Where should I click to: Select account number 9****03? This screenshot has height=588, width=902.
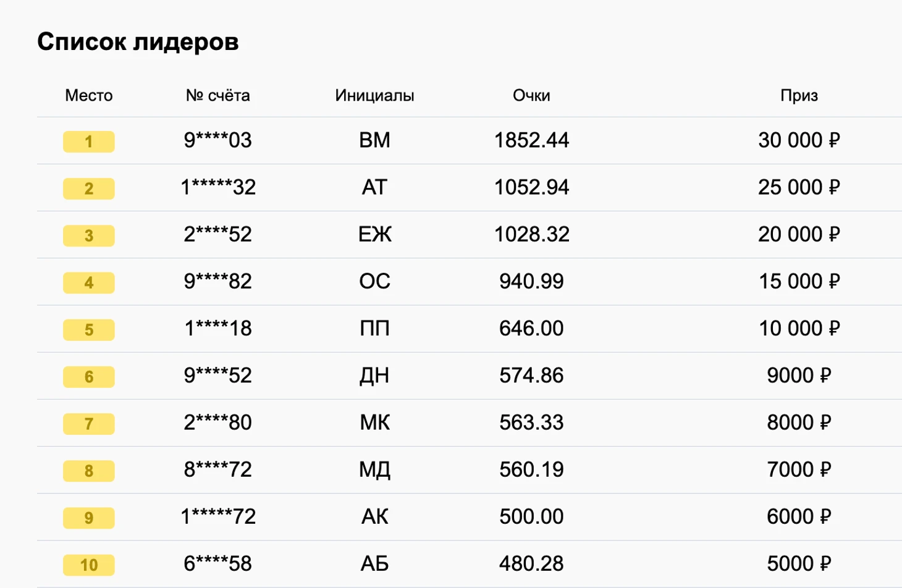[217, 140]
